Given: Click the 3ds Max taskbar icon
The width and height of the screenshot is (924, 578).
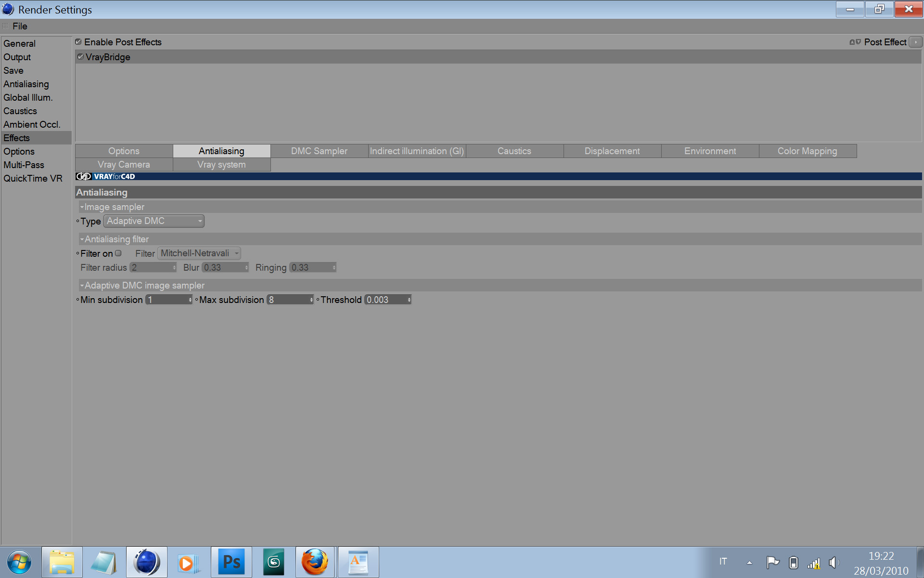Looking at the screenshot, I should 274,562.
